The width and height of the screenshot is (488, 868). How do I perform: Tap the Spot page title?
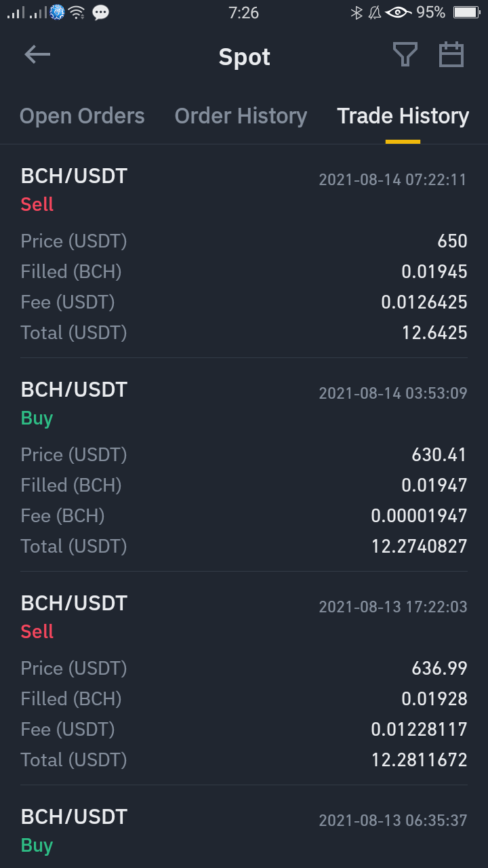coord(244,57)
